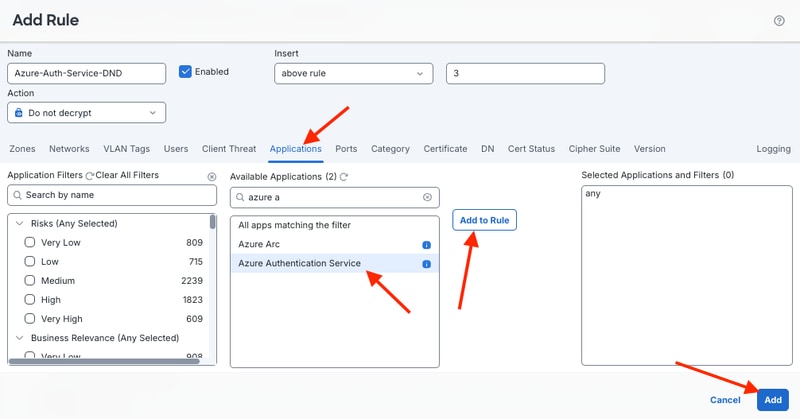Toggle the Enabled checkbox
Image resolution: width=800 pixels, height=419 pixels.
tap(185, 71)
